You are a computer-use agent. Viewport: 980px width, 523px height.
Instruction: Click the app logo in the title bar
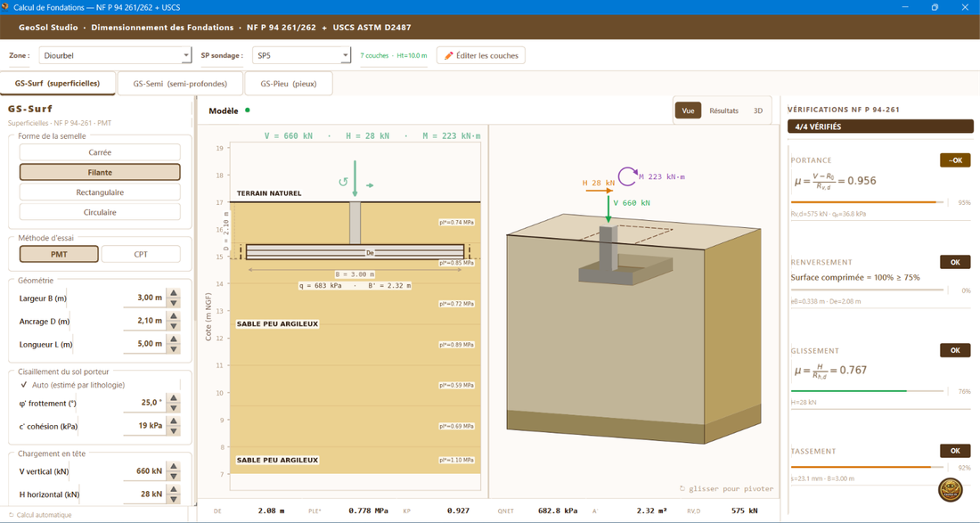pyautogui.click(x=5, y=7)
